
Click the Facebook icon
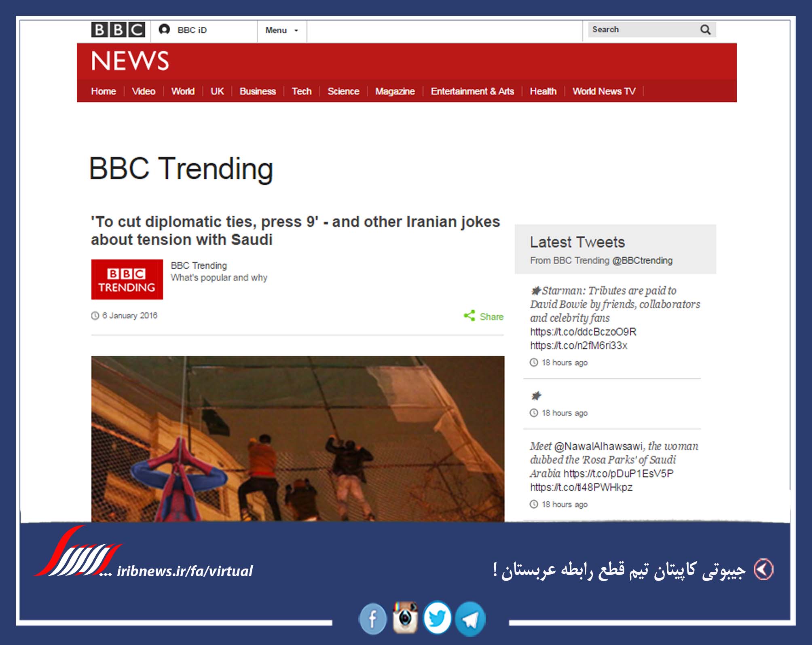click(372, 619)
